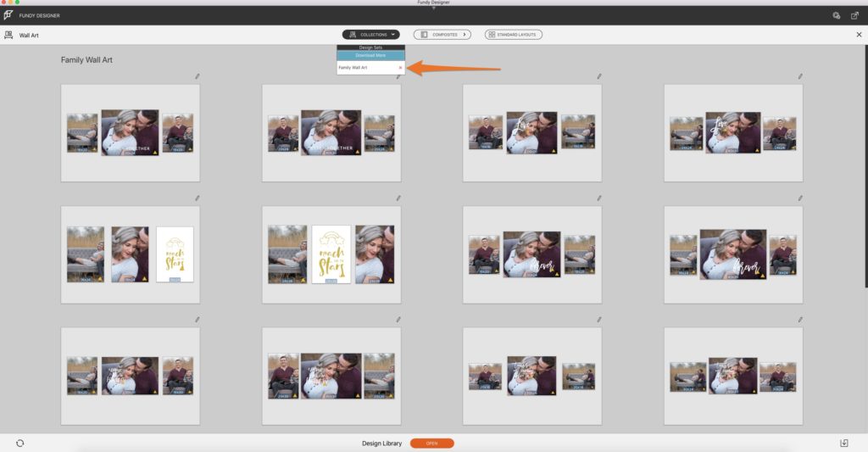Edit third row, third column layout pencil
Viewport: 868px width, 452px height.
point(599,320)
